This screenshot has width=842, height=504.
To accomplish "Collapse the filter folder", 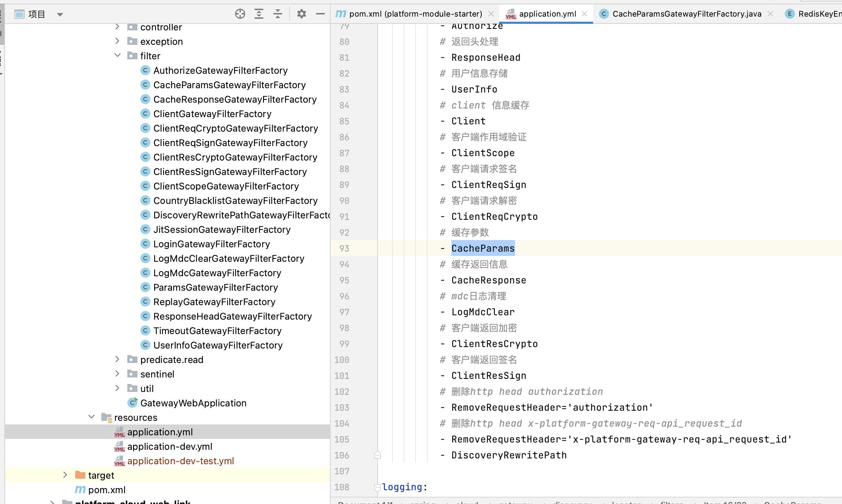I will (118, 56).
